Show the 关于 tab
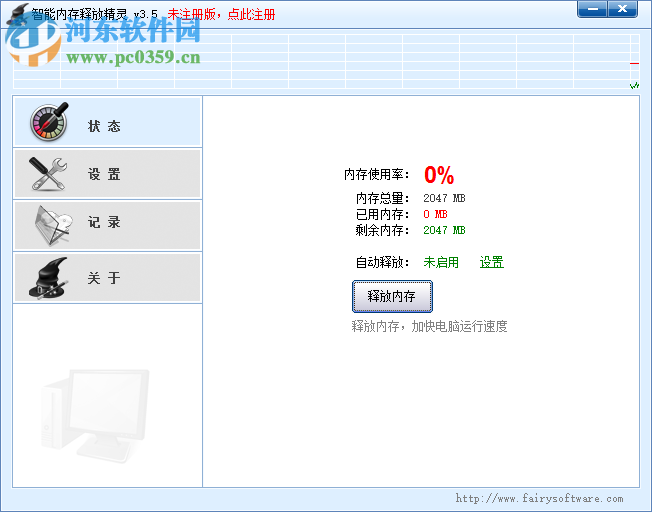 click(x=107, y=277)
